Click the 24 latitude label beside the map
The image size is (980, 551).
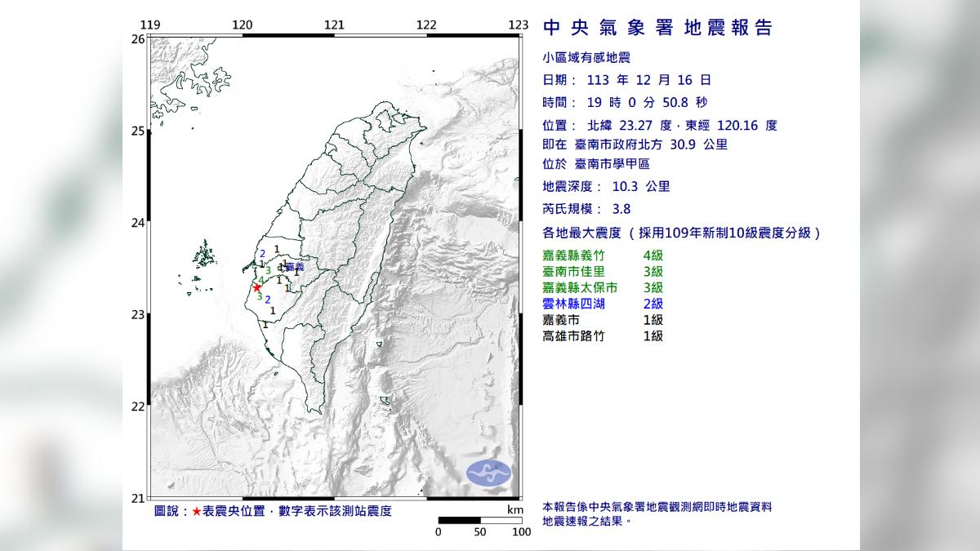(x=139, y=223)
